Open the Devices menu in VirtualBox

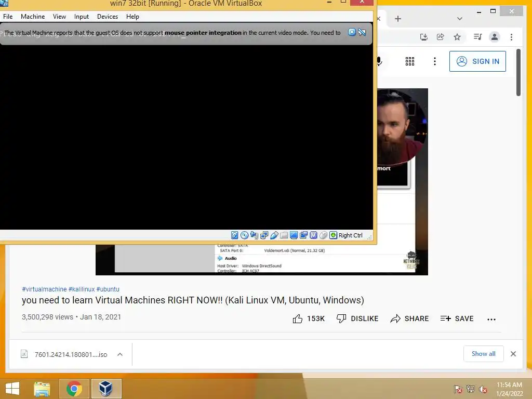[108, 16]
